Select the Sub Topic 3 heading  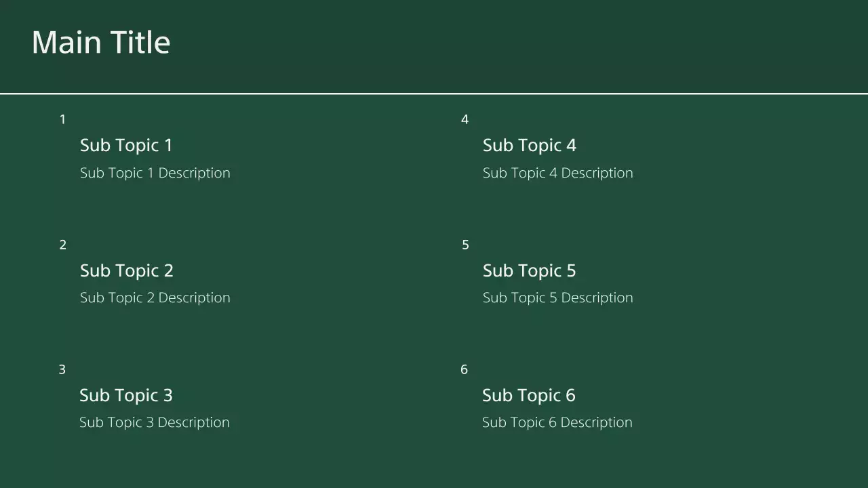(125, 395)
